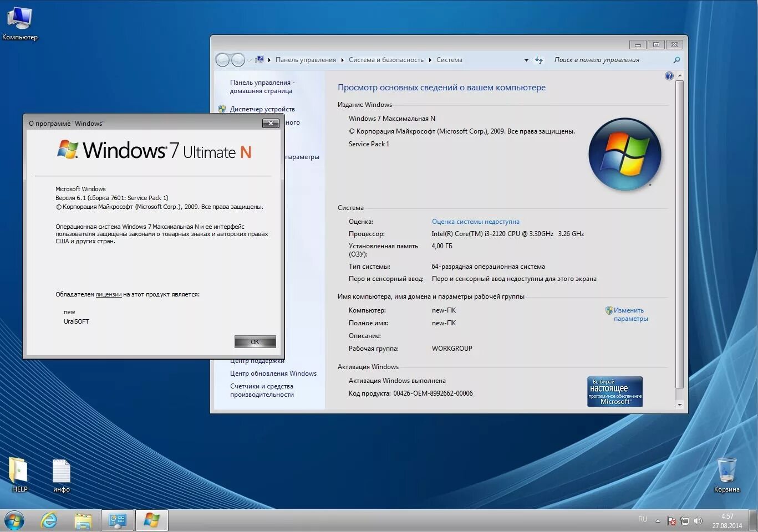Show hidden tray icons arrow
The width and height of the screenshot is (758, 532).
tap(658, 521)
